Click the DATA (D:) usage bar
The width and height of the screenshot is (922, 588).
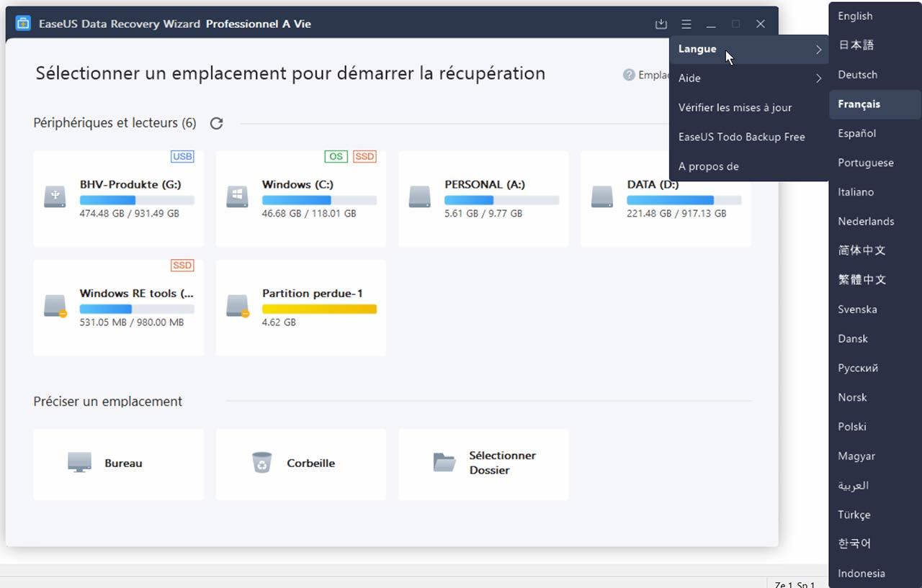(684, 200)
